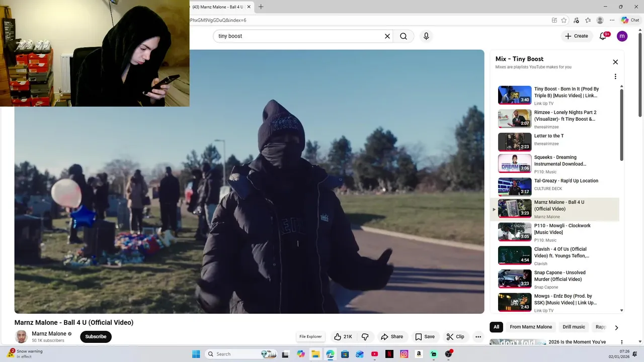644x362 pixels.
Task: Select 'From Marnz Malone' filter chip
Action: click(531, 327)
